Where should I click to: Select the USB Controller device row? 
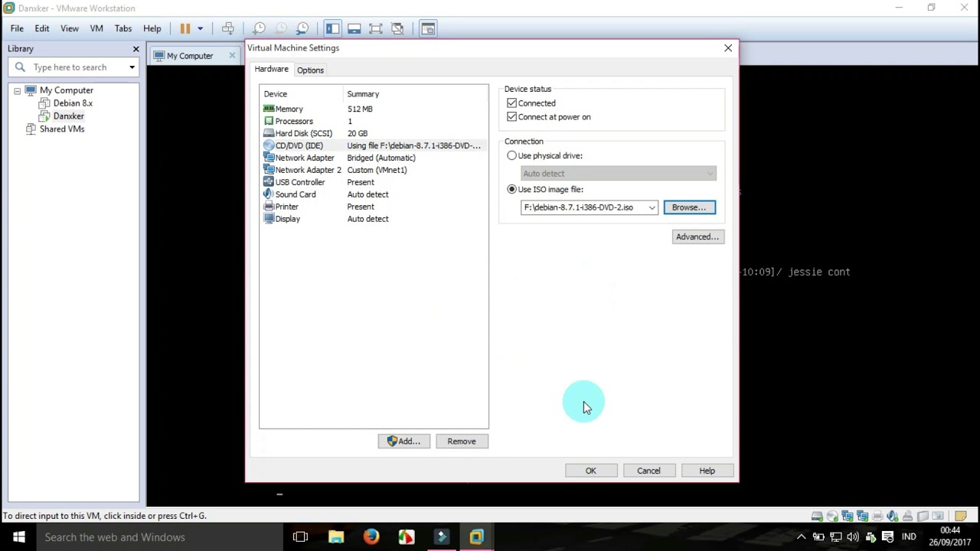pos(374,182)
